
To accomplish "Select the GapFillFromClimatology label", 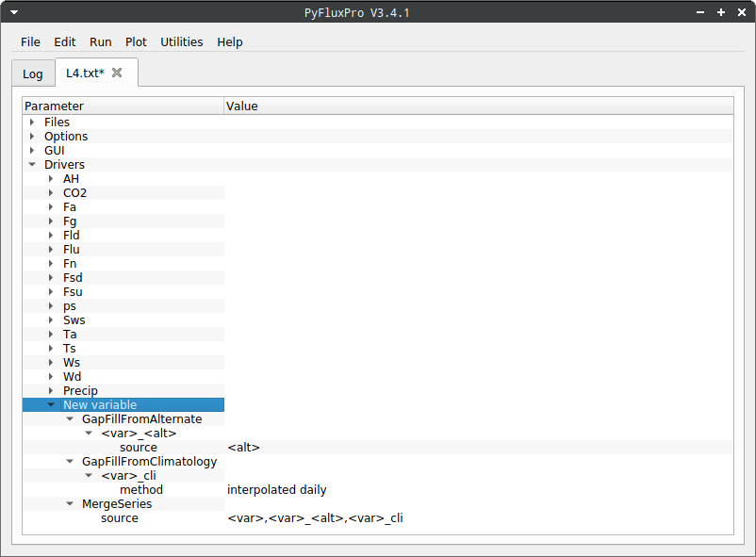I will pyautogui.click(x=150, y=462).
